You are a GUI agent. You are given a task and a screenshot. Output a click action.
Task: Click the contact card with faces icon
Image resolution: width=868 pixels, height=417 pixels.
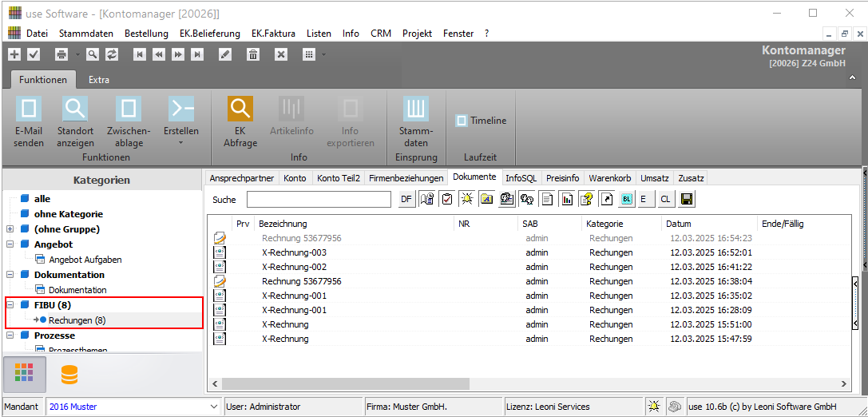(x=506, y=200)
